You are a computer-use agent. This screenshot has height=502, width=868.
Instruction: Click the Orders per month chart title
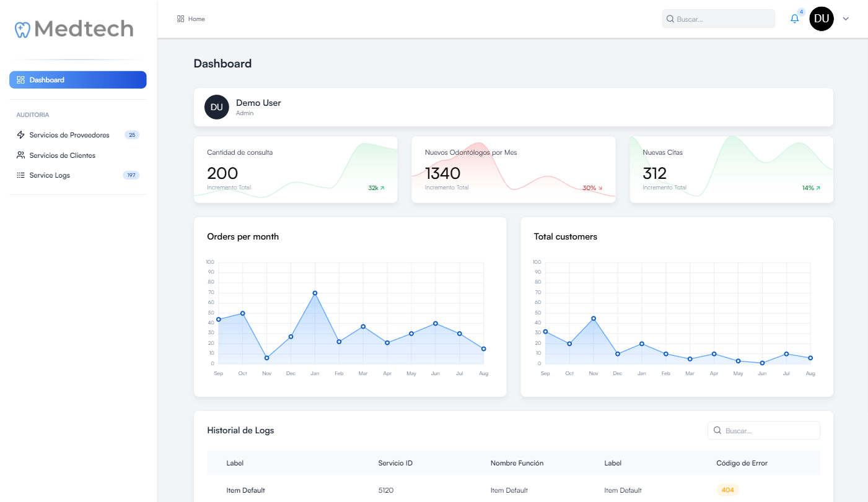(243, 236)
